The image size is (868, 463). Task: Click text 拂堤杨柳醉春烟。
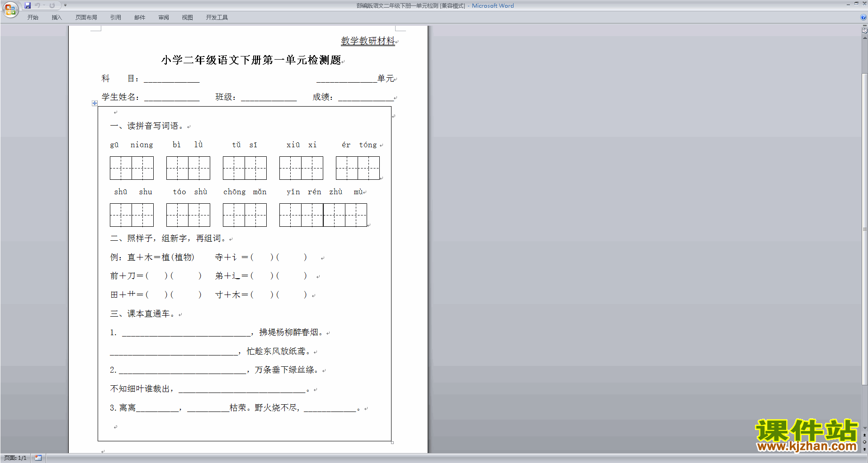tap(291, 332)
